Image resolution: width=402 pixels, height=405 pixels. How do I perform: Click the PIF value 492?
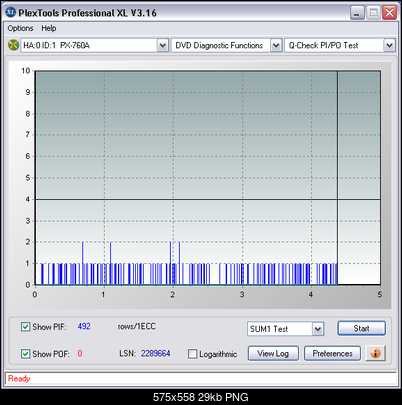[84, 326]
